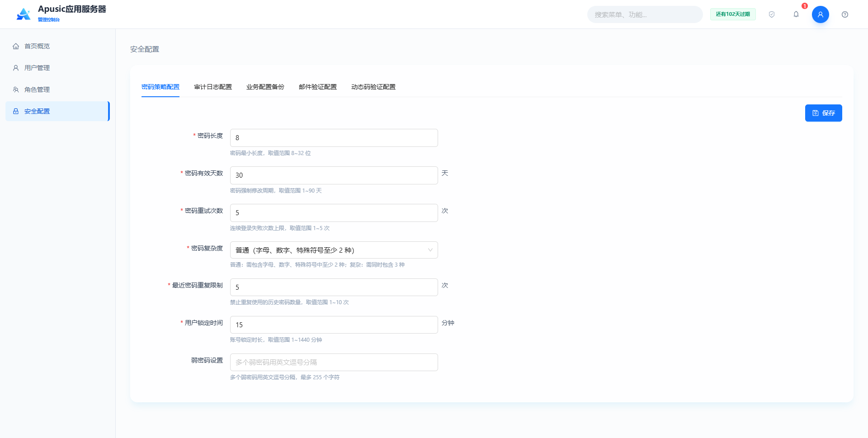Screen dimensions: 868x438
Task: Switch to the 业务配置备份 tab
Action: coord(265,87)
